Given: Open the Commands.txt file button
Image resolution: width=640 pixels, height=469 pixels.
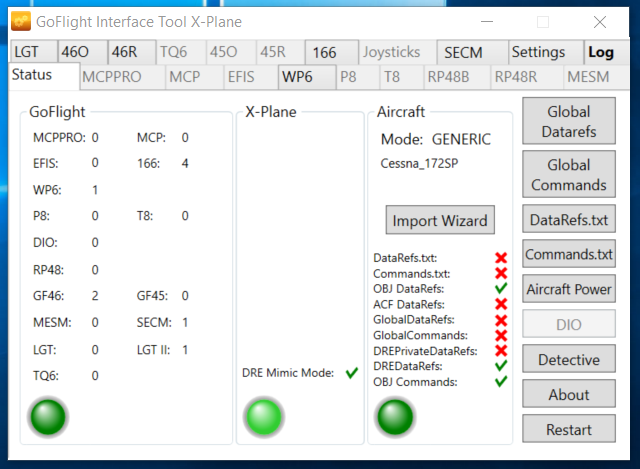Looking at the screenshot, I should click(569, 254).
